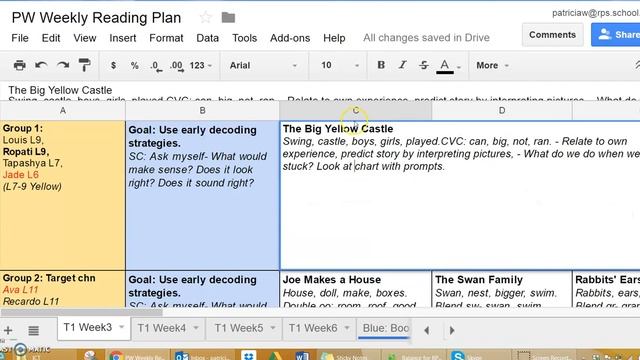Toggle bold formatting
The width and height of the screenshot is (640, 360).
[x=381, y=65]
